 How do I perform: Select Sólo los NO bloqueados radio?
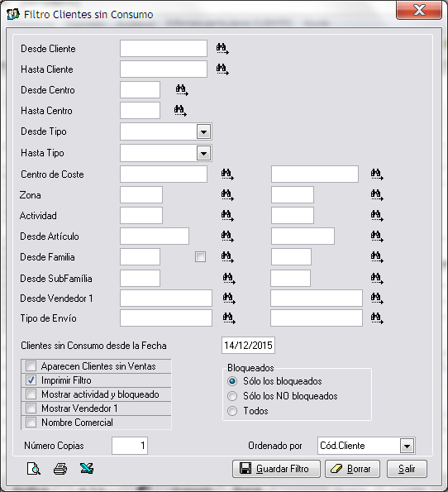click(x=232, y=396)
